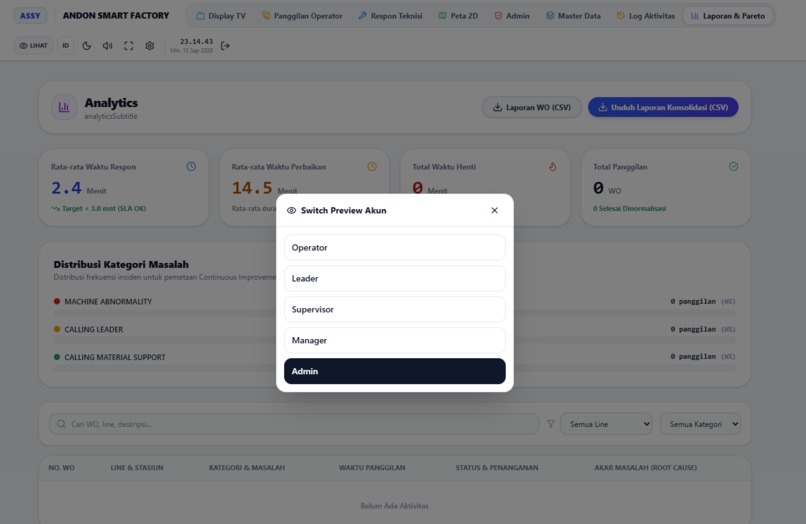This screenshot has height=524, width=806.
Task: Open the Master Data tab
Action: click(x=573, y=16)
